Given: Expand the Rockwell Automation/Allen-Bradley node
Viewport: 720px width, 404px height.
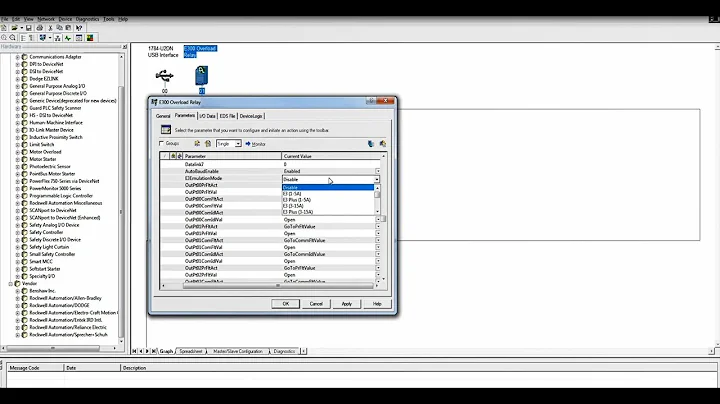Looking at the screenshot, I should coord(17,298).
